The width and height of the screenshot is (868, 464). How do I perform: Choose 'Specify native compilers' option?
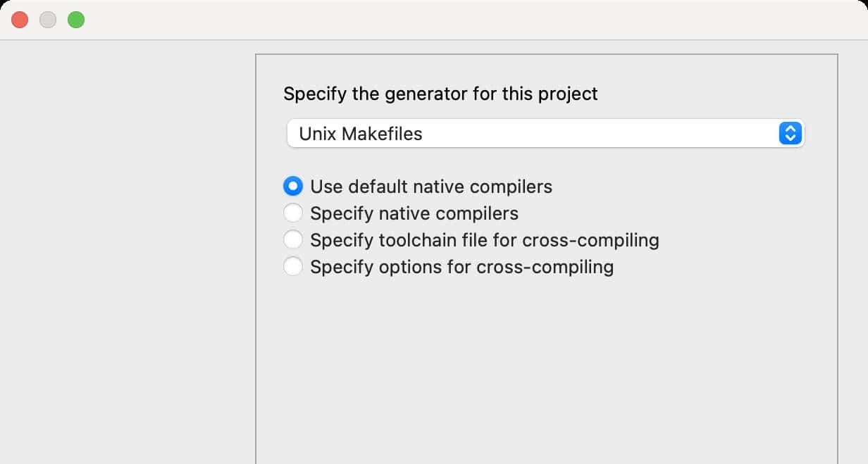[294, 213]
